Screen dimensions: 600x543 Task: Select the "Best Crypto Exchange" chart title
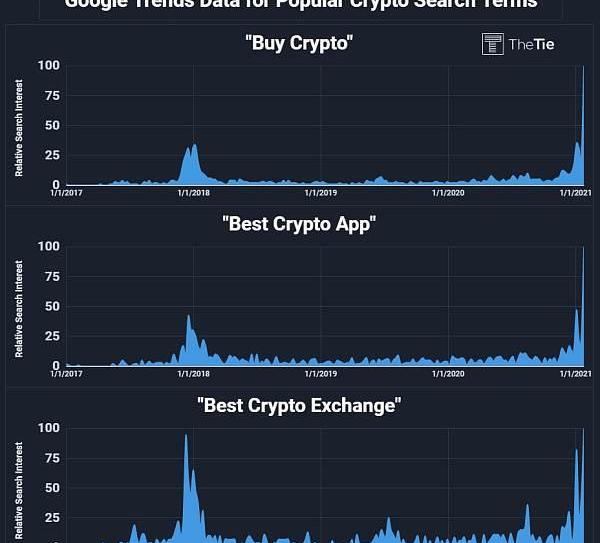point(299,405)
